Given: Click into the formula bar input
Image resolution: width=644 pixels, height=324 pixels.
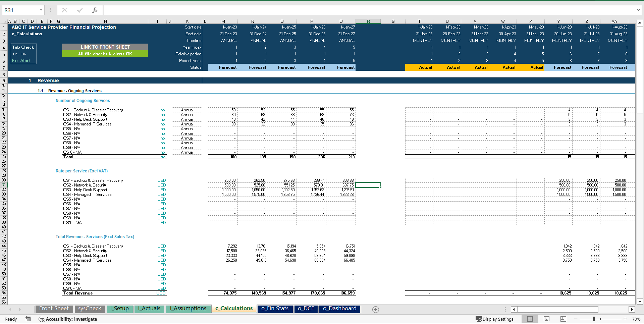Looking at the screenshot, I should (x=369, y=10).
